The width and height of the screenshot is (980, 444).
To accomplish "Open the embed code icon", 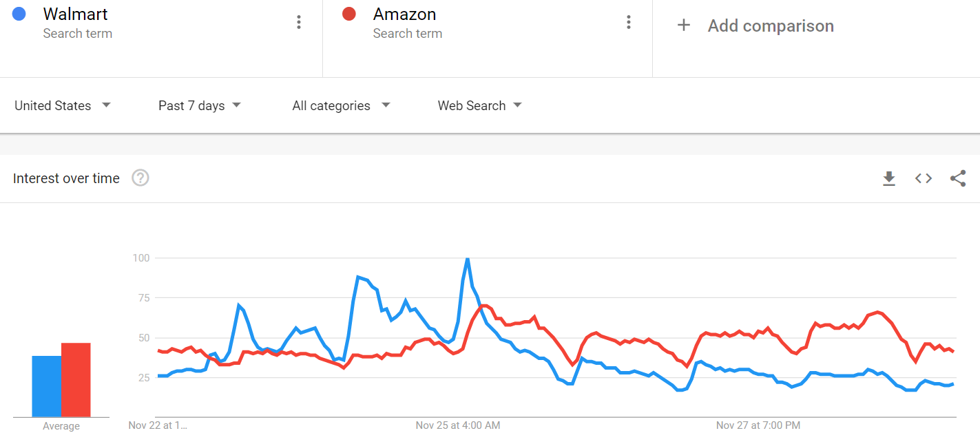I will (924, 178).
